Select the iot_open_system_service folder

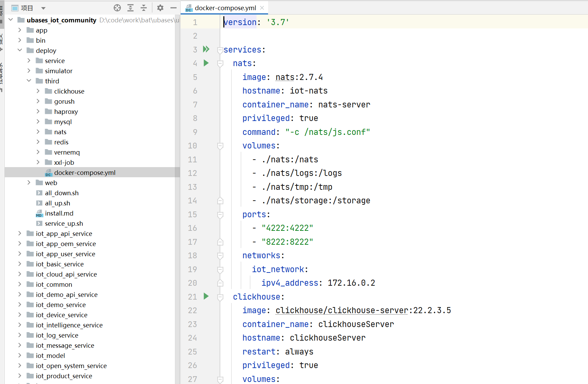(71, 366)
